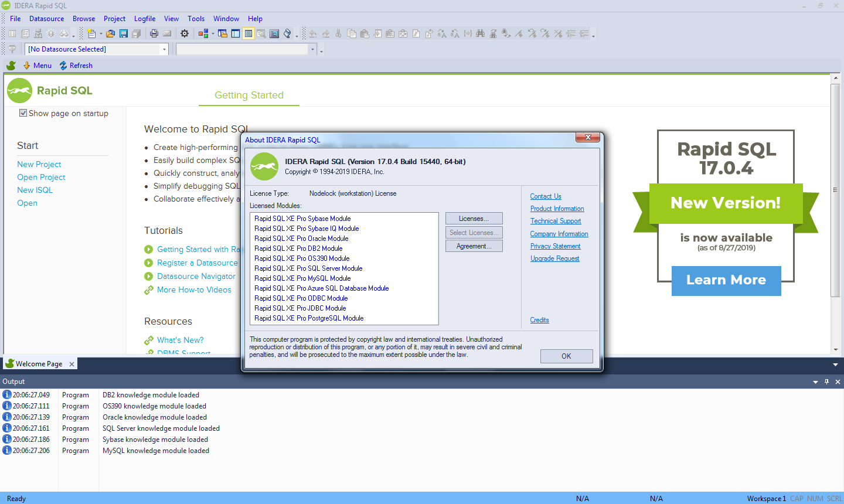Image resolution: width=844 pixels, height=504 pixels.
Task: Click the green duck icon near Menu
Action: (11, 65)
